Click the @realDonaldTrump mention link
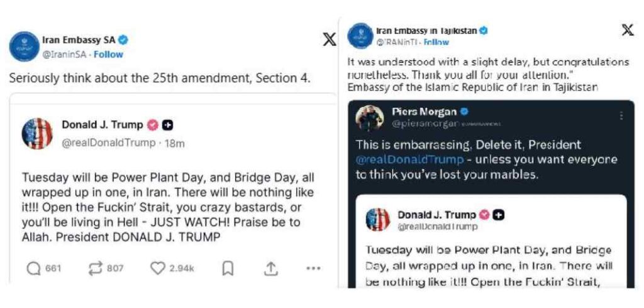Screen dimensions: 644x308 (409, 159)
